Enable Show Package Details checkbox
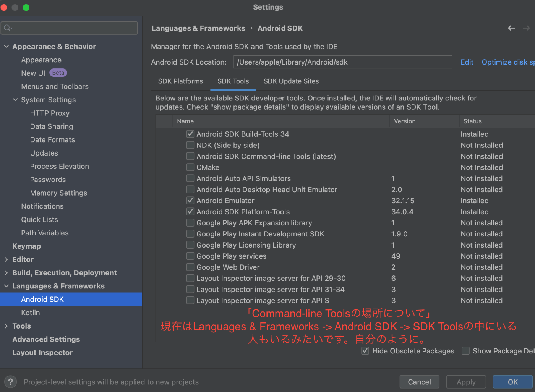Screen dimensions: 535x392 click(466, 351)
